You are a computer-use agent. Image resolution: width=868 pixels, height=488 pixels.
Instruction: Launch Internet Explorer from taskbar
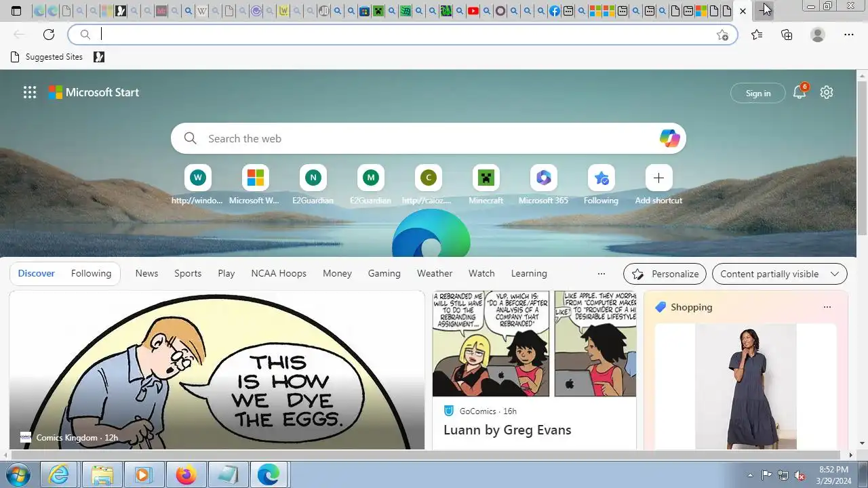click(x=59, y=475)
